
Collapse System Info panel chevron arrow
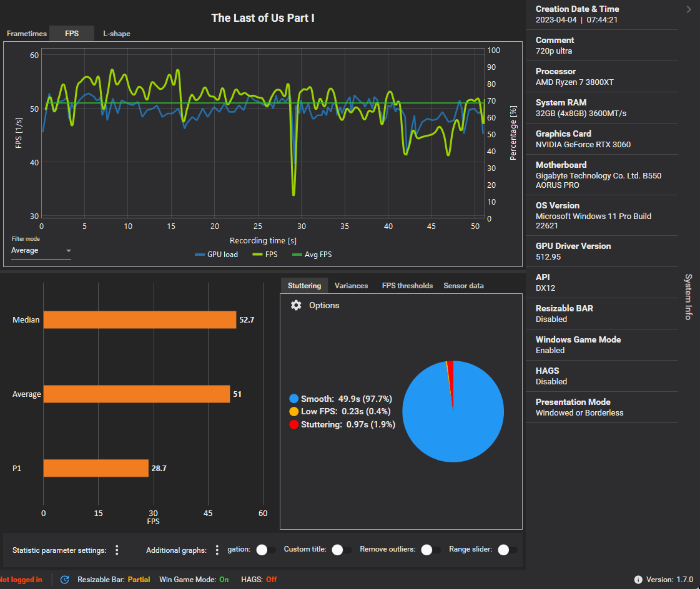coord(688,9)
